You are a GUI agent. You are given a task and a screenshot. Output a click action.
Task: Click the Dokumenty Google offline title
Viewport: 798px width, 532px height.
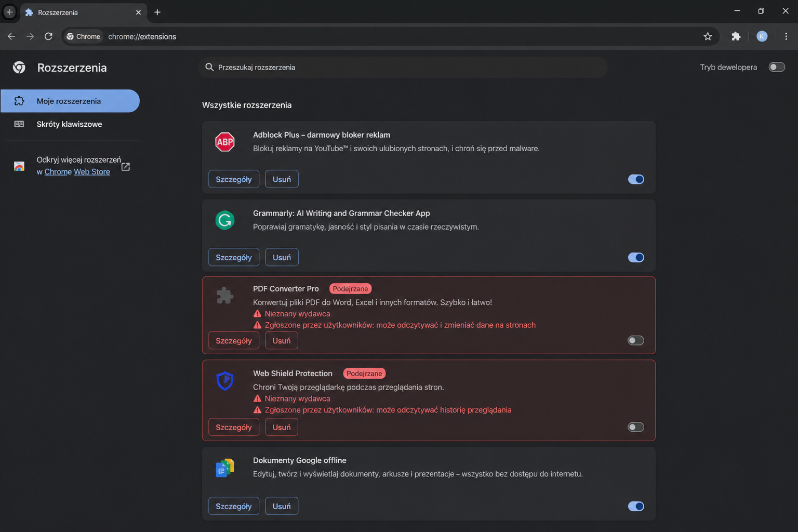(300, 460)
